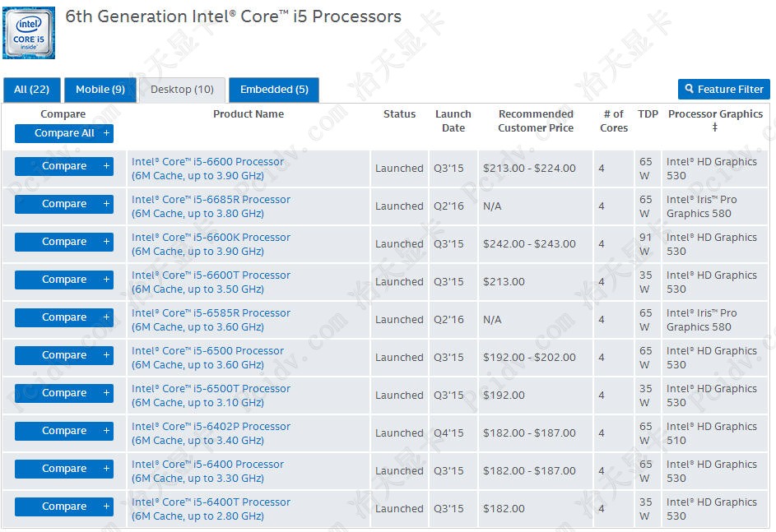
Task: Open Intel Core i5-6585R Processor link
Action: 211,320
